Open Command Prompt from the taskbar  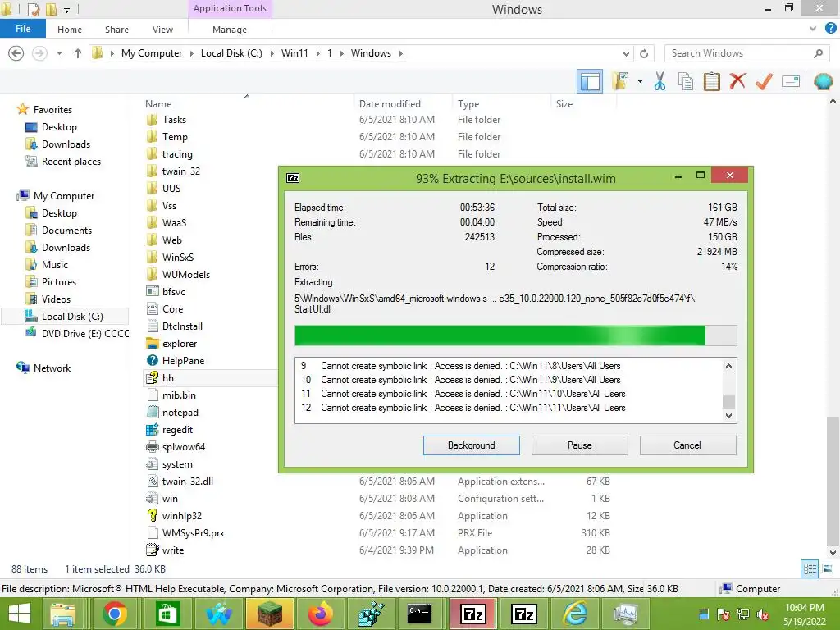[419, 614]
